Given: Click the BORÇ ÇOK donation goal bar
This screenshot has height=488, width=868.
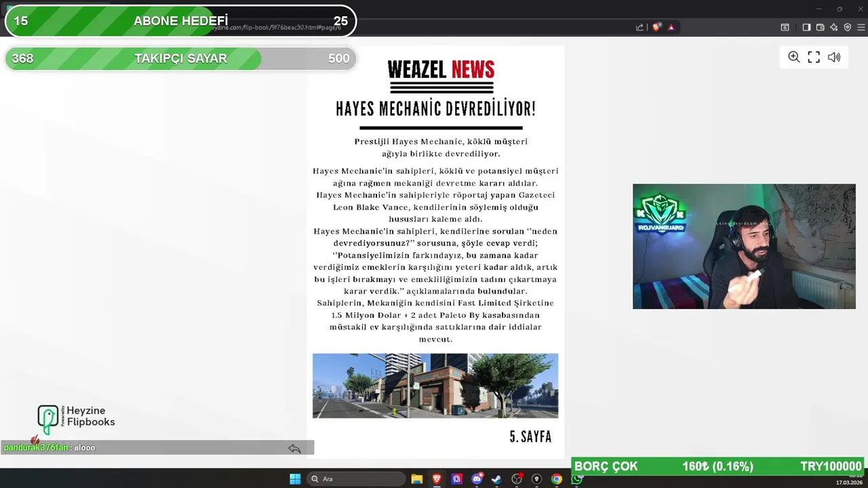Looking at the screenshot, I should 717,466.
